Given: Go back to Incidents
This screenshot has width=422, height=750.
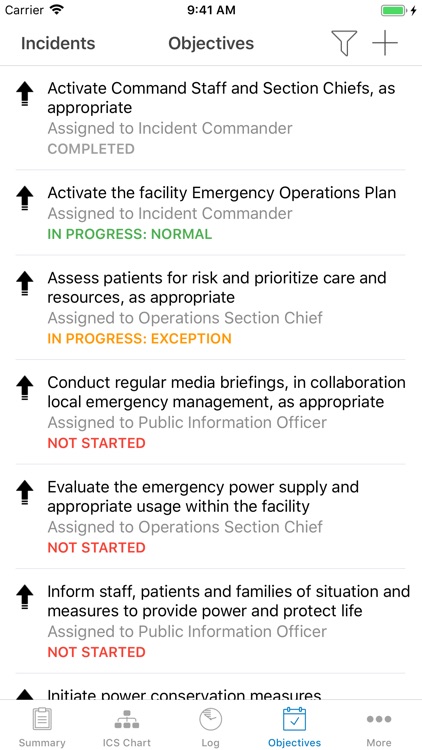Looking at the screenshot, I should (x=58, y=43).
